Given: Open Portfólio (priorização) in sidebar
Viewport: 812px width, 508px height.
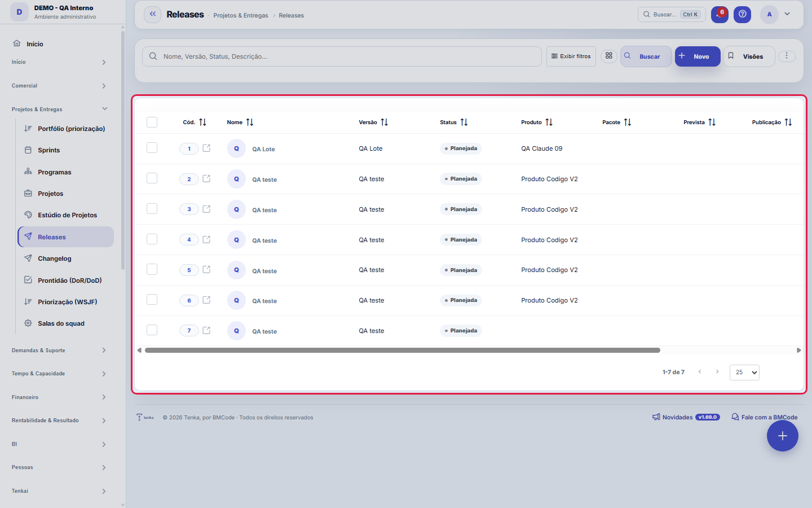Looking at the screenshot, I should pyautogui.click(x=66, y=129).
